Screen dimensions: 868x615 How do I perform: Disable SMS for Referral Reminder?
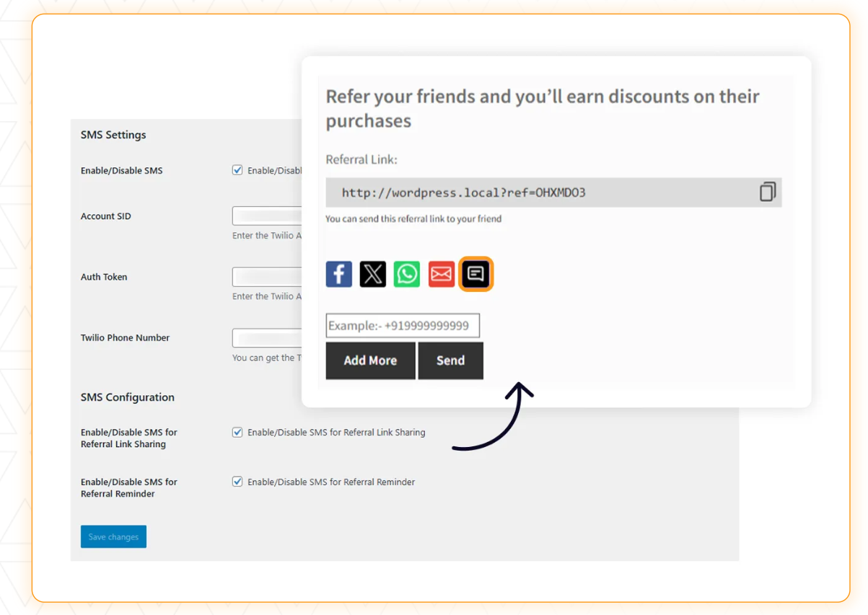pos(237,482)
